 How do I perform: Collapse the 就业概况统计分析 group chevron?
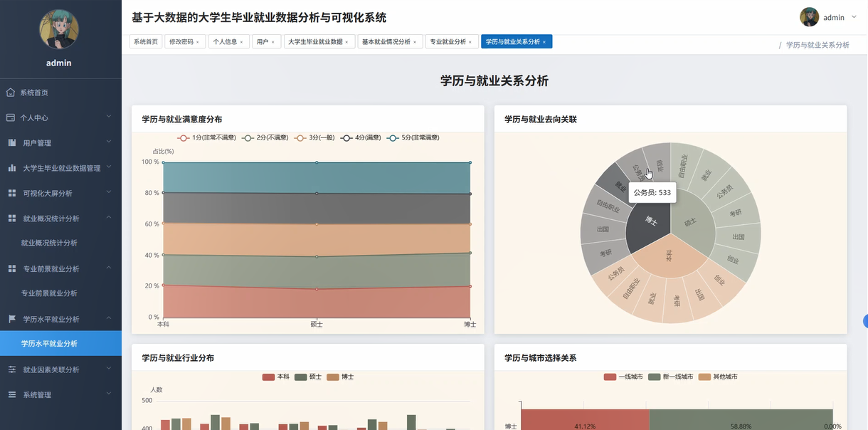(x=109, y=217)
